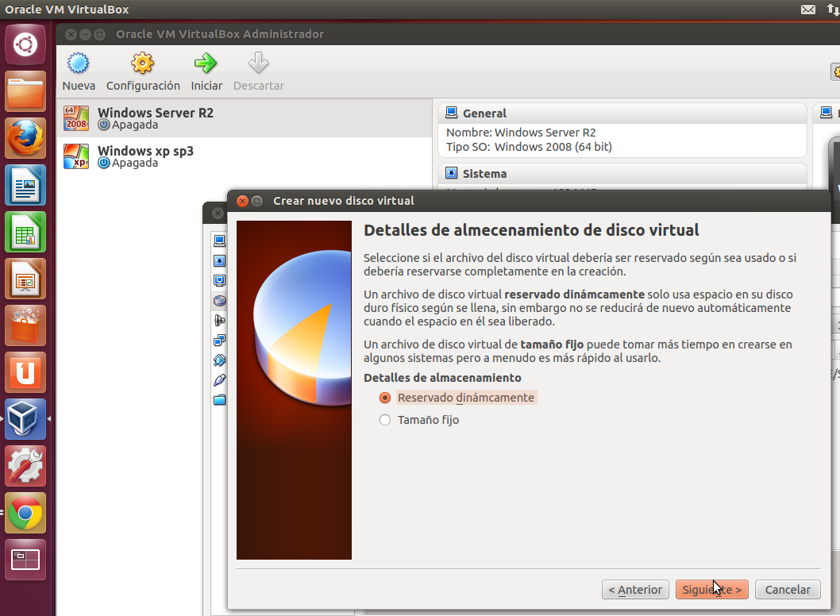Image resolution: width=840 pixels, height=616 pixels.
Task: Open Workspace Switcher
Action: [x=25, y=560]
